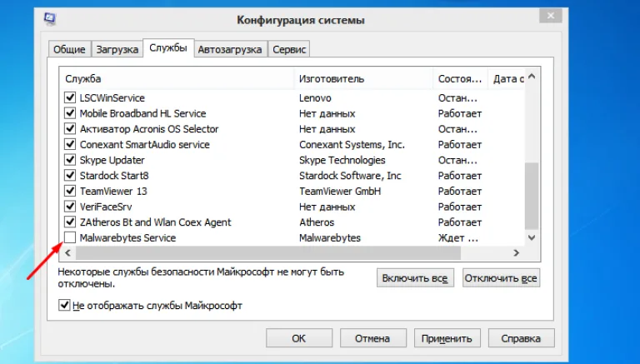Image resolution: width=640 pixels, height=364 pixels.
Task: Uncheck the LSCWinService checkbox
Action: click(x=70, y=97)
